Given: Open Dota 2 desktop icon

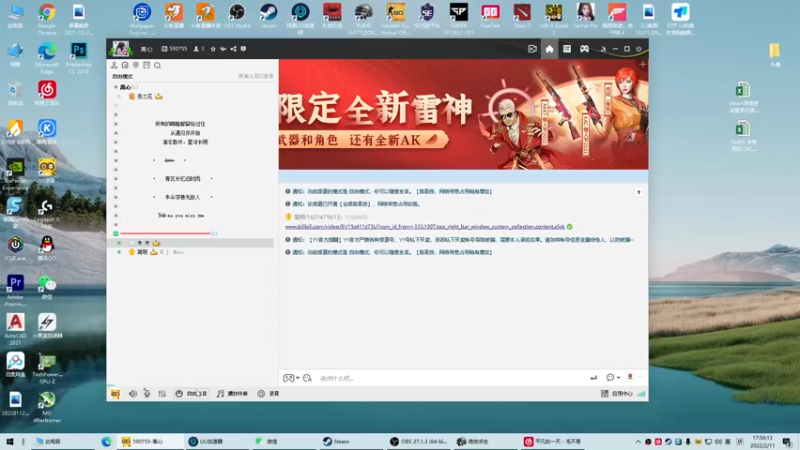Looking at the screenshot, I should [x=522, y=16].
